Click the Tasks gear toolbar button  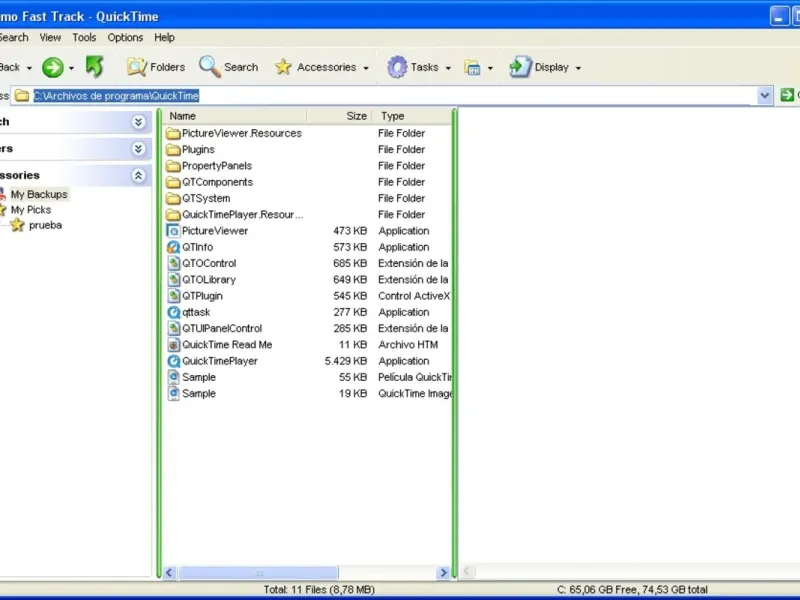coord(413,67)
